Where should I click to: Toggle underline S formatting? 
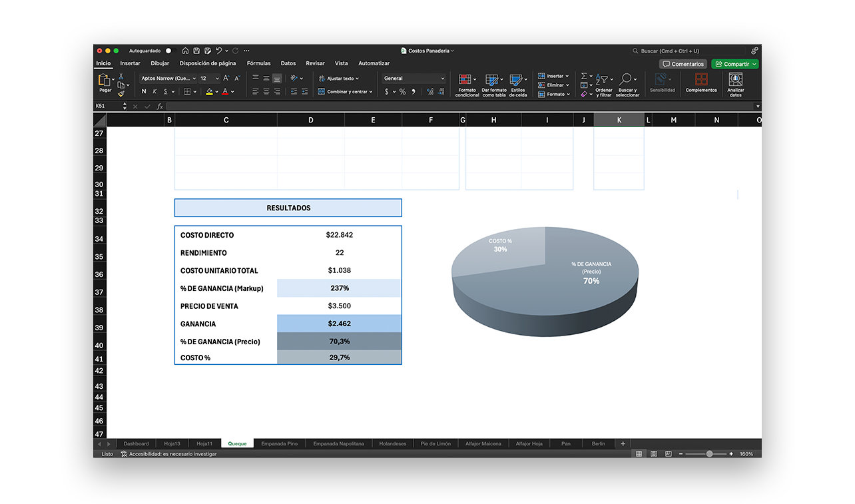click(165, 91)
